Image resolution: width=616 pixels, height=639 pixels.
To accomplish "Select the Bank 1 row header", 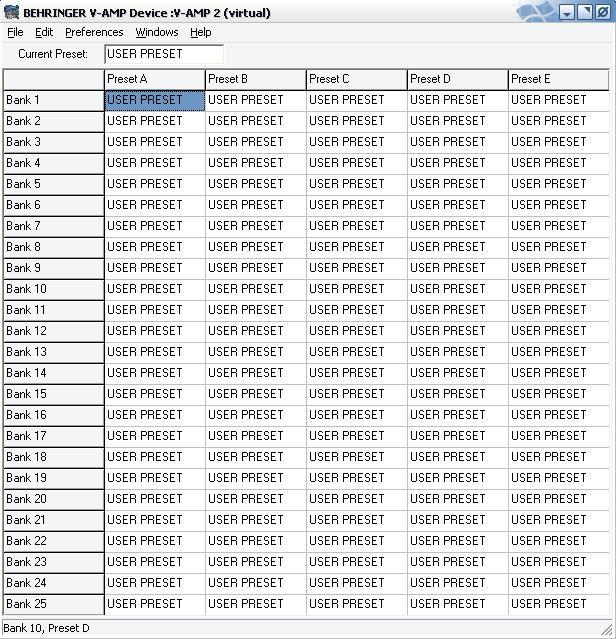I will [x=53, y=100].
